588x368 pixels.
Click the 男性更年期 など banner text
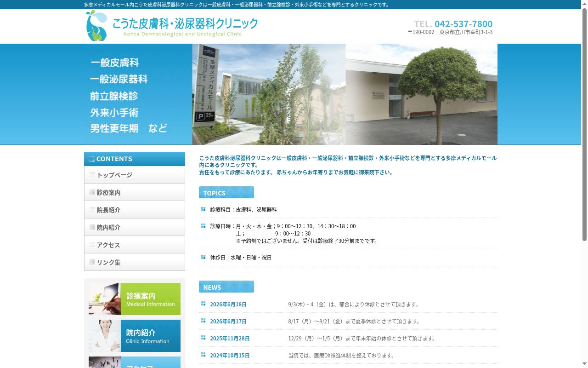(129, 128)
